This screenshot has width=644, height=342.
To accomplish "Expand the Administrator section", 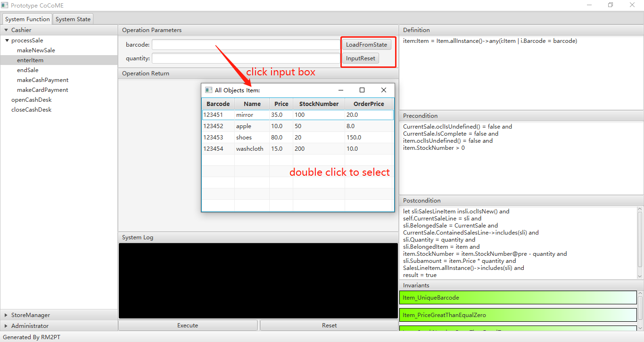I will tap(6, 326).
